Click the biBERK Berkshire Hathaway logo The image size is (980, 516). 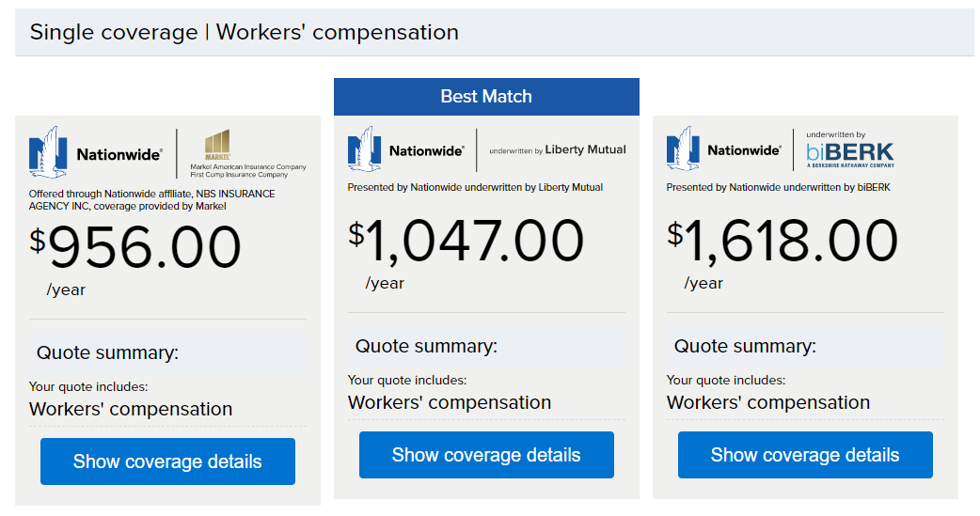[x=850, y=149]
